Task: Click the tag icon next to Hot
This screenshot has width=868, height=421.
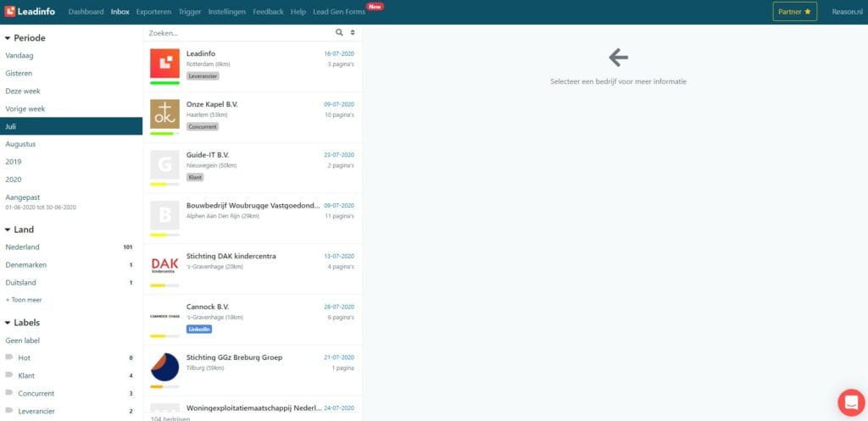Action: [x=8, y=357]
